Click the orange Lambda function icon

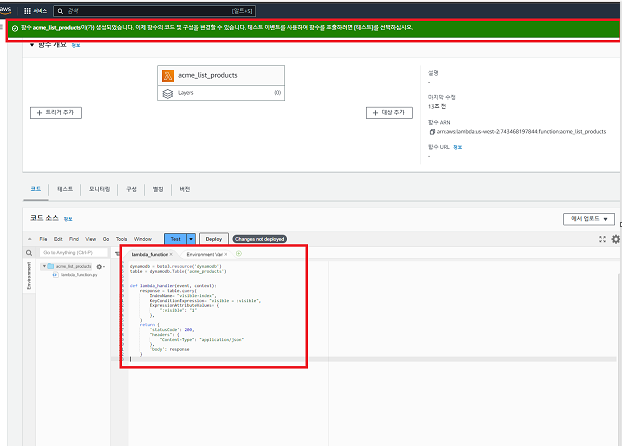pos(168,75)
